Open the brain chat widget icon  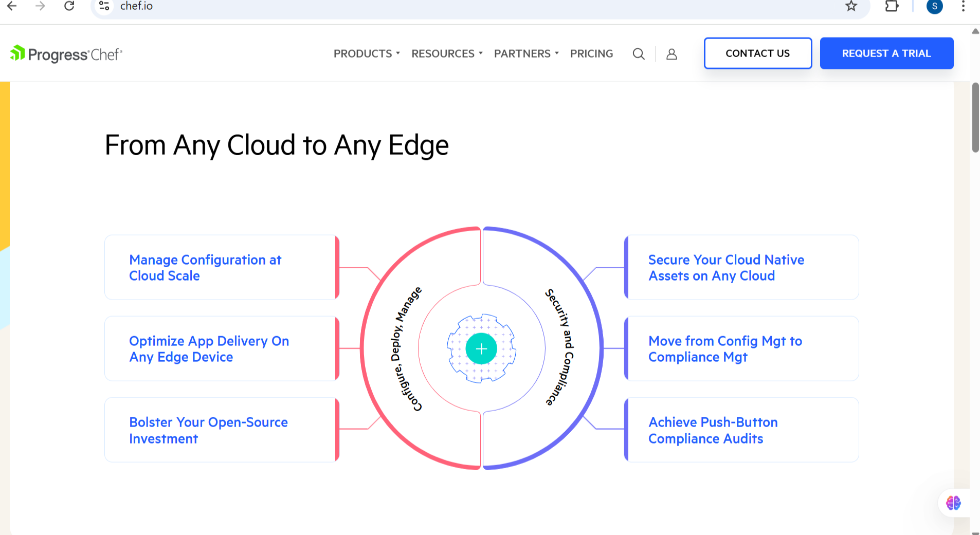coord(953,503)
